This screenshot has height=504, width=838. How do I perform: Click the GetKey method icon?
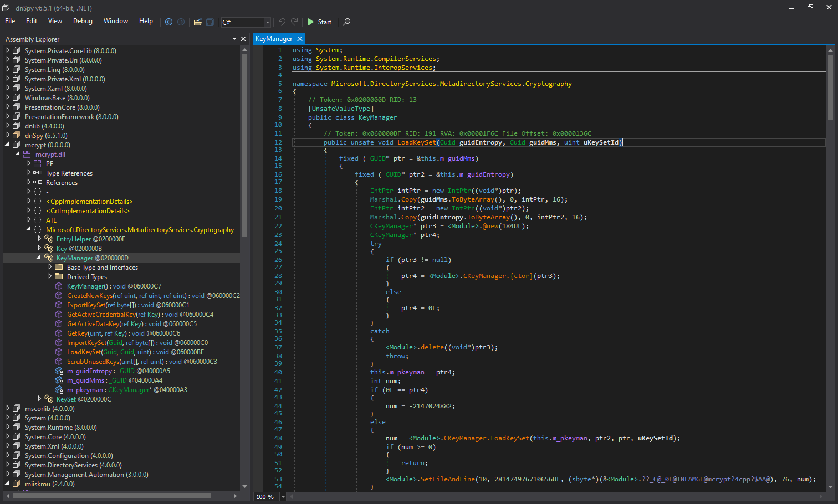point(59,333)
